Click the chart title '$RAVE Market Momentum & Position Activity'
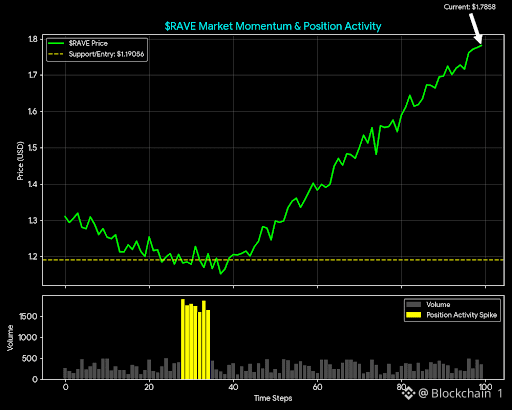The height and width of the screenshot is (410, 512). pyautogui.click(x=273, y=26)
